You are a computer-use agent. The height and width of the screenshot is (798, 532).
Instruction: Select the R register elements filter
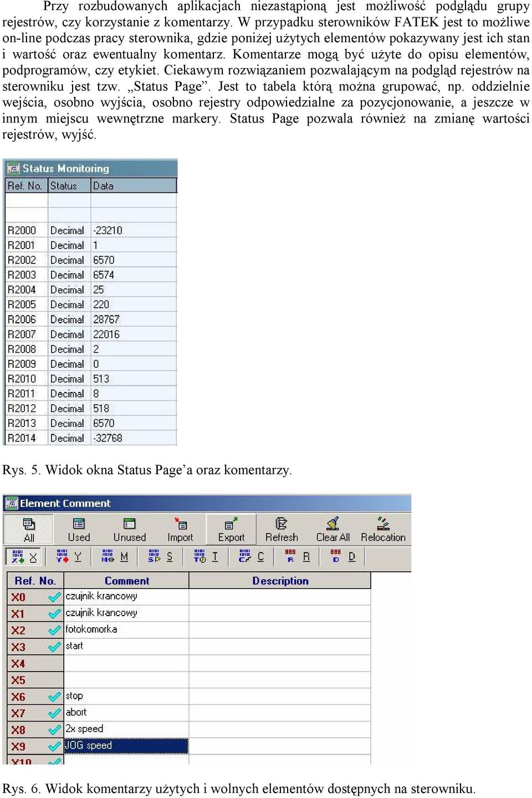point(296,557)
